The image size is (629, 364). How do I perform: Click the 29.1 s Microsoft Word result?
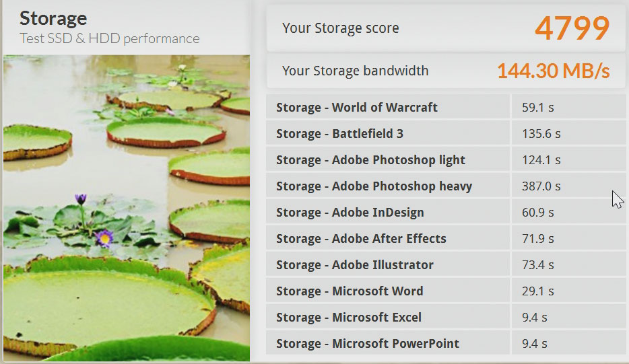click(x=537, y=291)
